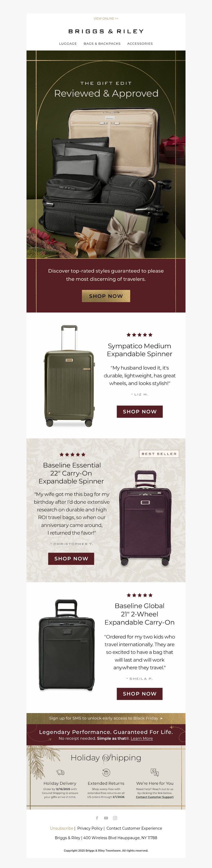Open the Bags & Backpacks navigation item
212x868 pixels.
102,43
